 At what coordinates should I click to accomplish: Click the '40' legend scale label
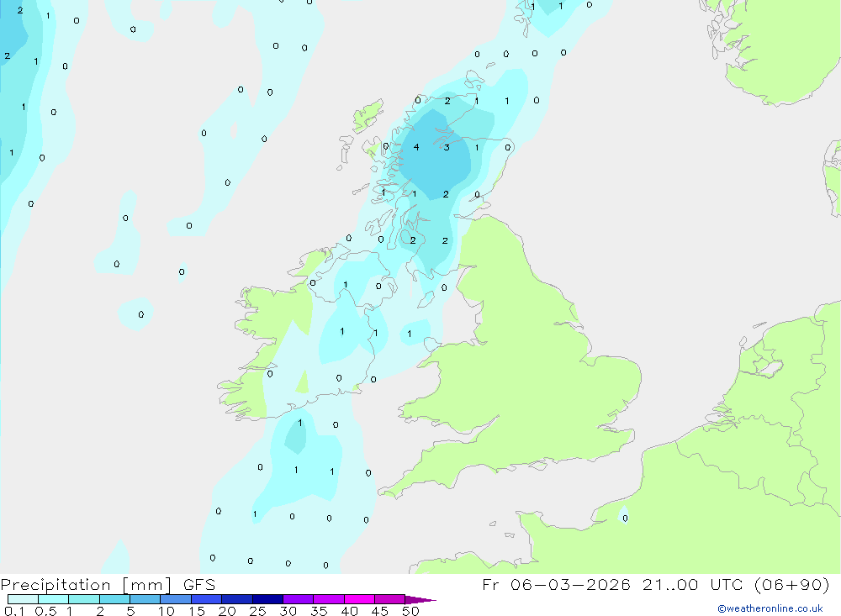(x=350, y=611)
